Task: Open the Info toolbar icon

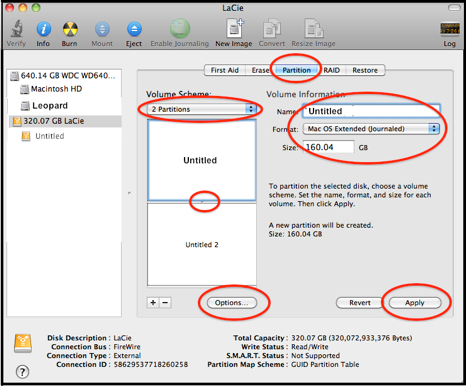Action: coord(44,29)
